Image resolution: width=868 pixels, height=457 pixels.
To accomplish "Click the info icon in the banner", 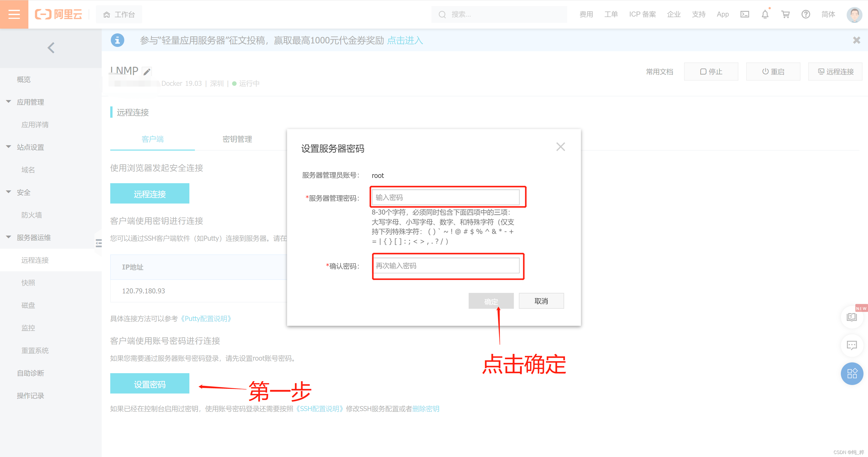I will tap(117, 40).
